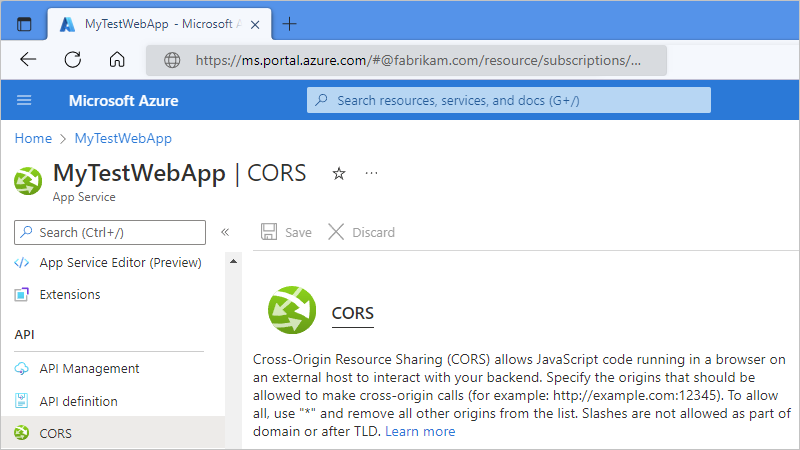
Task: Click the Discard X icon
Action: click(336, 232)
